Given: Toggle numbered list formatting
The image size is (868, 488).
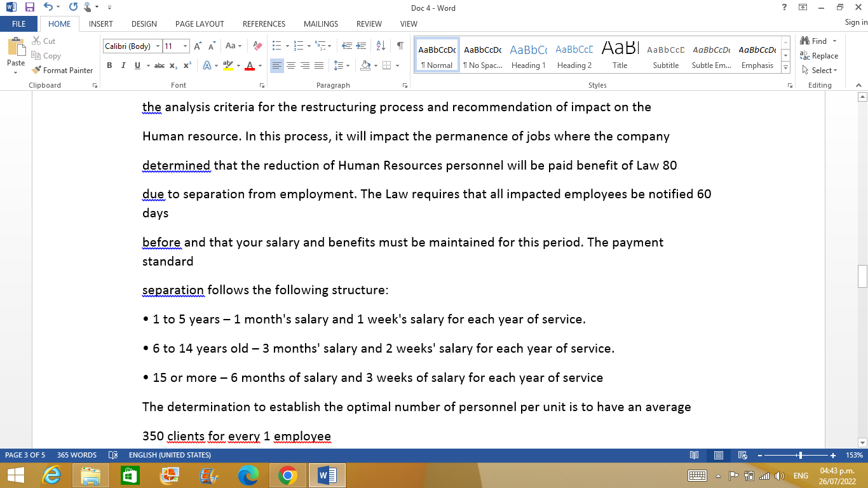Looking at the screenshot, I should coord(297,46).
